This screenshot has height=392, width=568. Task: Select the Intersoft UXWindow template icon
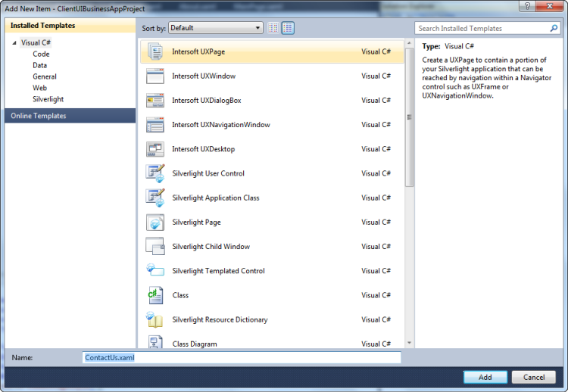click(155, 76)
